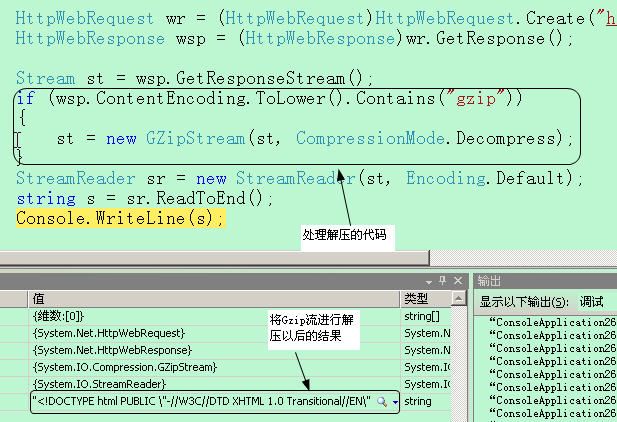Click the 输出 panel title
Viewport: 617px width, 422px height.
pyautogui.click(x=489, y=281)
